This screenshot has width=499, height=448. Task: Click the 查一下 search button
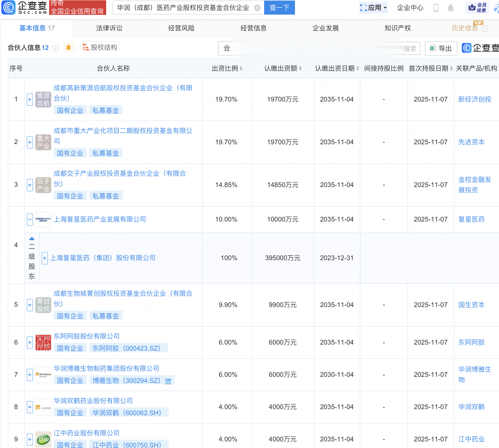(x=279, y=7)
